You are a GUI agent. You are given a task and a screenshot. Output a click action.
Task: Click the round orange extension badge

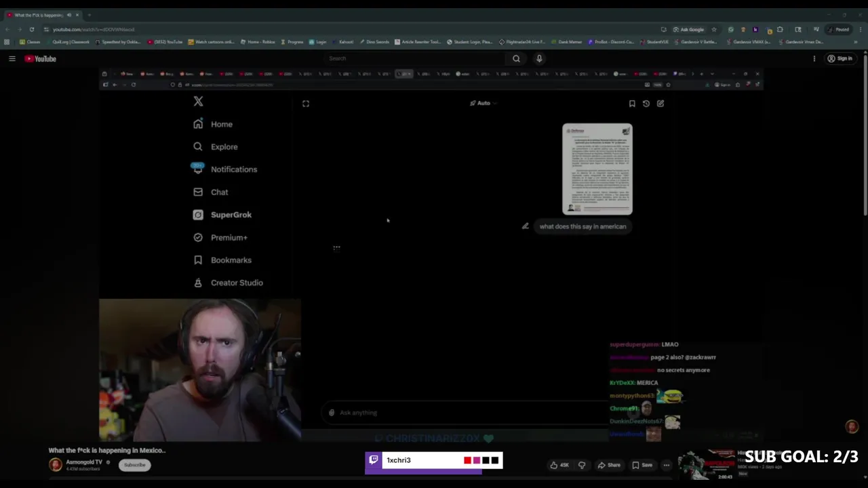pos(852,426)
